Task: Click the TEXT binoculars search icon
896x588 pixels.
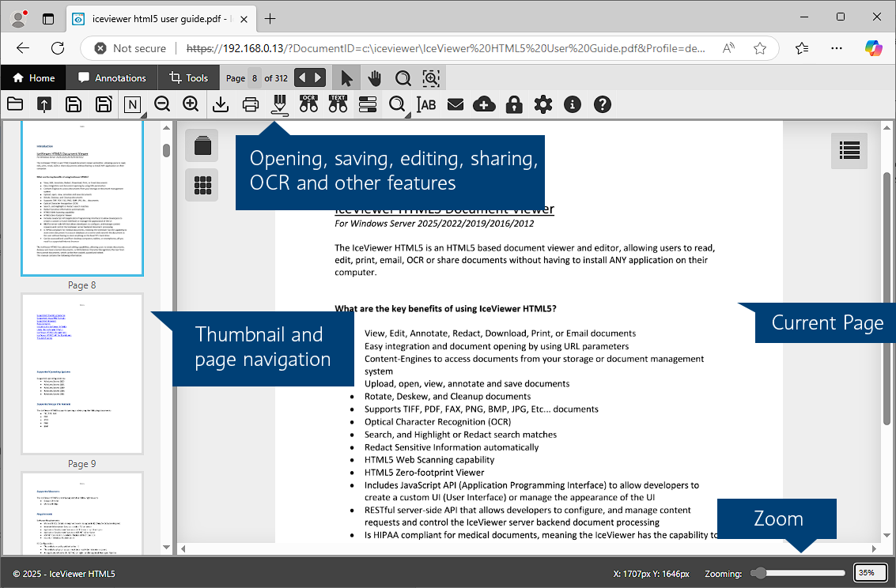Action: pyautogui.click(x=338, y=104)
